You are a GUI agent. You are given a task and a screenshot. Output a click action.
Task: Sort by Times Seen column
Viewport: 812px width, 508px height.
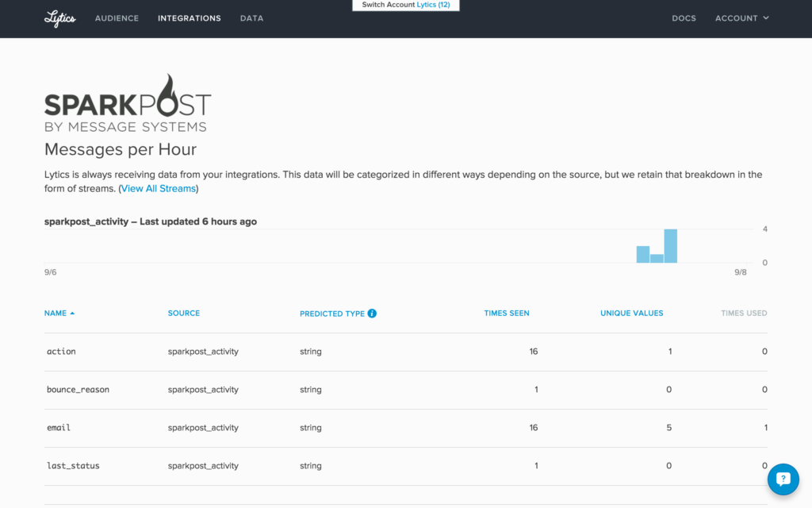[x=507, y=313]
